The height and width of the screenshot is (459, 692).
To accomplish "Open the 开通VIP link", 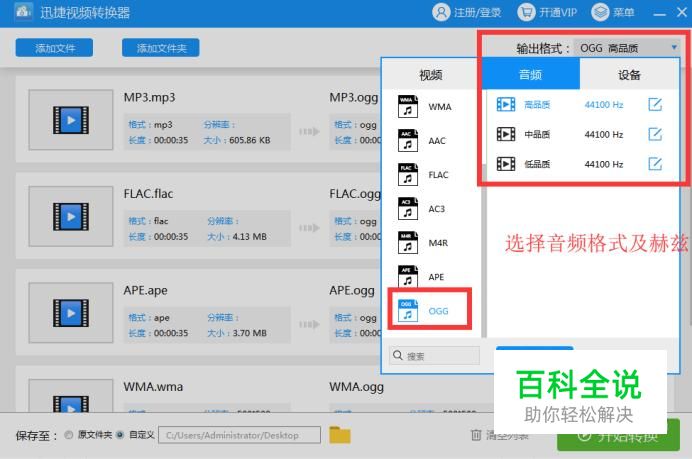I will tap(558, 12).
